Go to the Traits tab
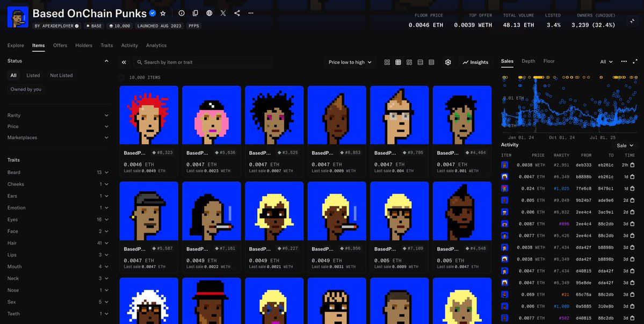Viewport: 644px width, 324px height. pos(107,46)
